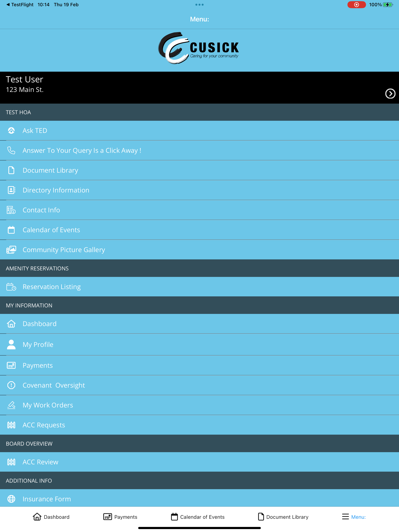Click the calendar icon in Calendar of Events row
This screenshot has height=532, width=399.
click(11, 230)
